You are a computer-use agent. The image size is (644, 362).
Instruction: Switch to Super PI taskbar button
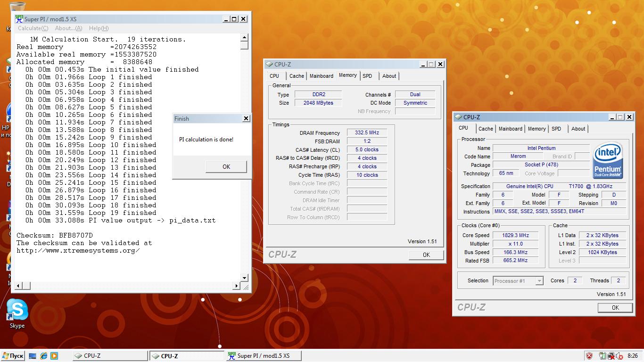[264, 356]
